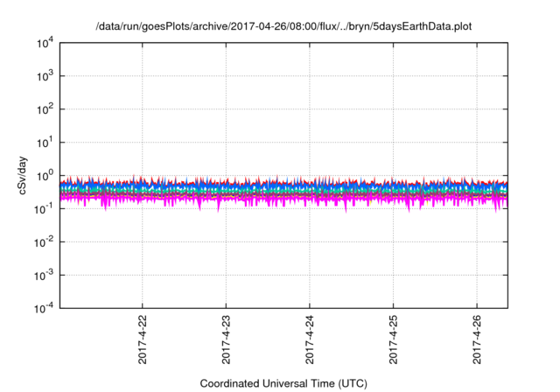The image size is (560, 392).
Task: Click the 10^-2 y-axis tick label
Action: click(x=45, y=242)
